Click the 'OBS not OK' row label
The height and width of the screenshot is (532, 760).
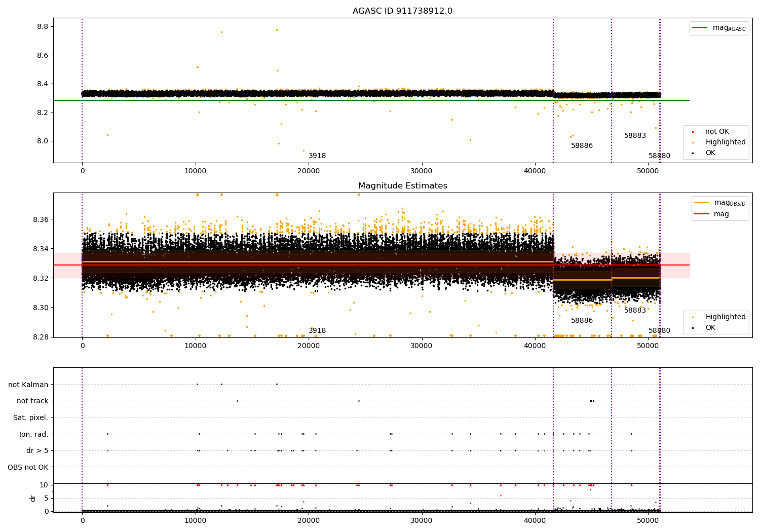click(28, 467)
